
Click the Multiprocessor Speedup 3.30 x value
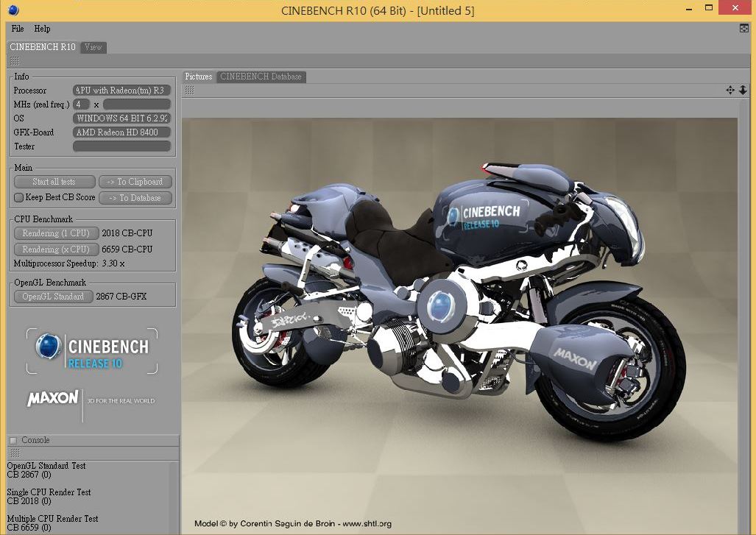113,263
